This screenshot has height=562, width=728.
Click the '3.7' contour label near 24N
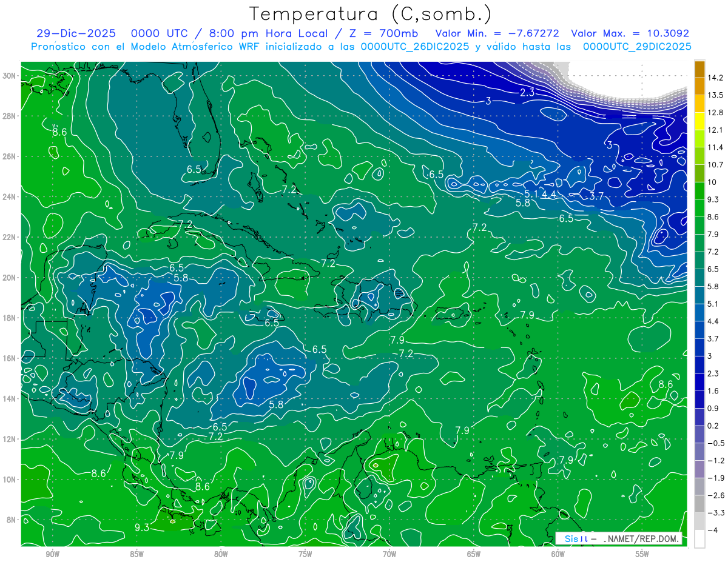[596, 196]
